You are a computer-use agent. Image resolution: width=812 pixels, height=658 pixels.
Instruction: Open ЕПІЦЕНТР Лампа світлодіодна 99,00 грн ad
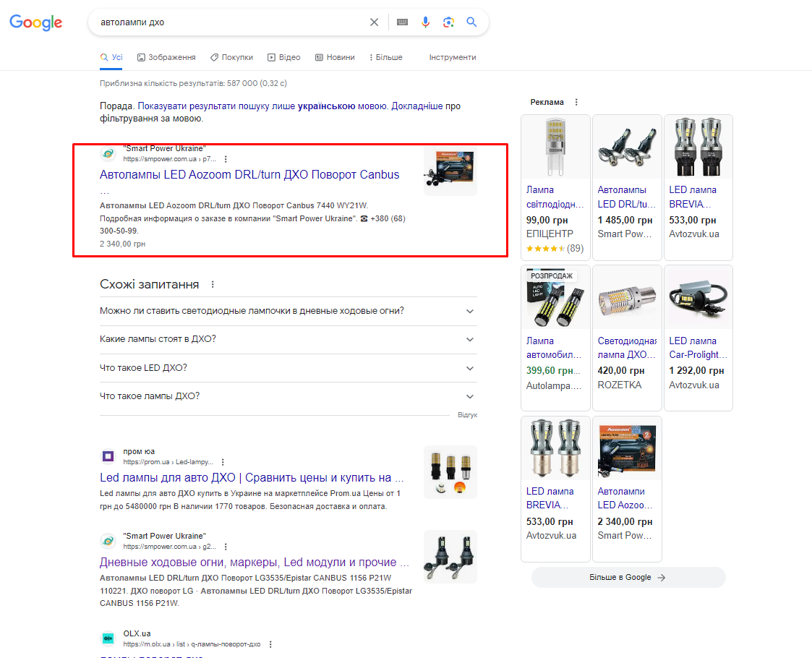pyautogui.click(x=555, y=187)
